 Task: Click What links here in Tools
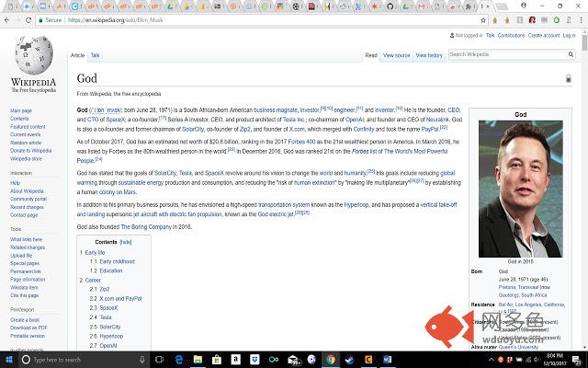[x=27, y=239]
